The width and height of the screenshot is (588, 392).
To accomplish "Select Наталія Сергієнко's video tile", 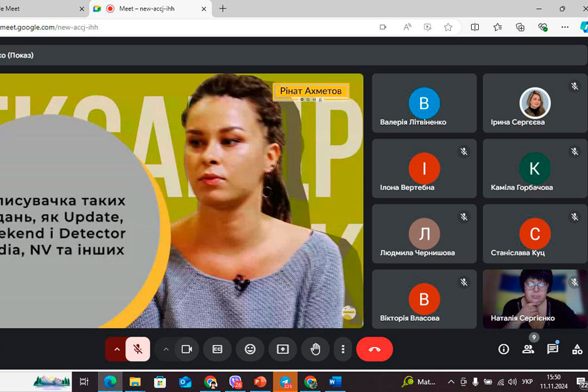I will [x=534, y=299].
